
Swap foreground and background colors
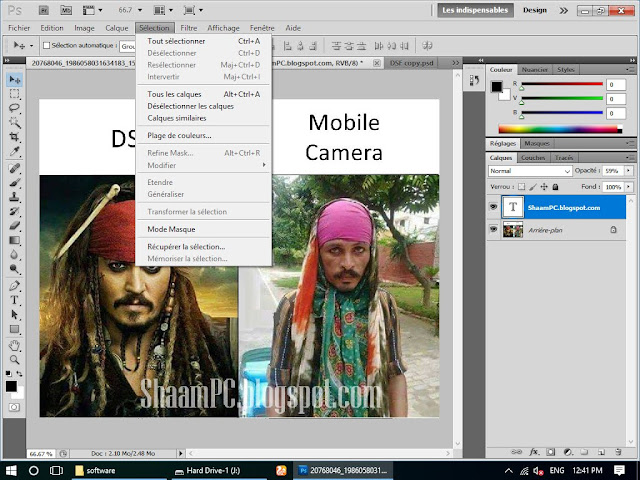pyautogui.click(x=19, y=373)
